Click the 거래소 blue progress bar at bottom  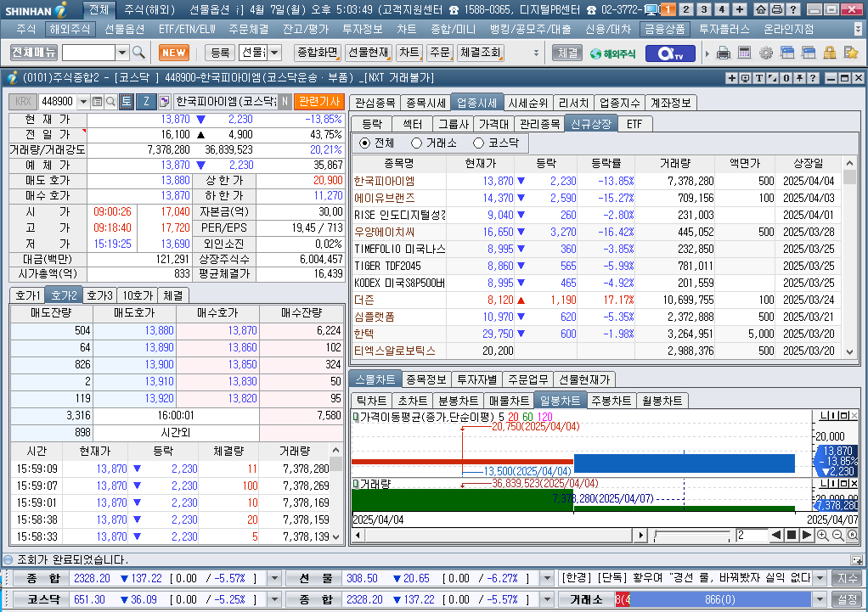pos(719,599)
